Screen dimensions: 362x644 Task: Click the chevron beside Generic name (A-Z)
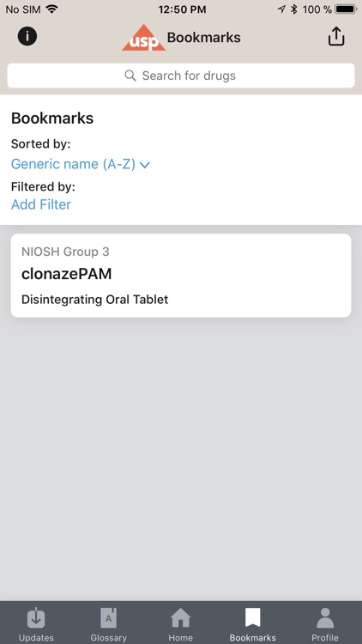[145, 165]
